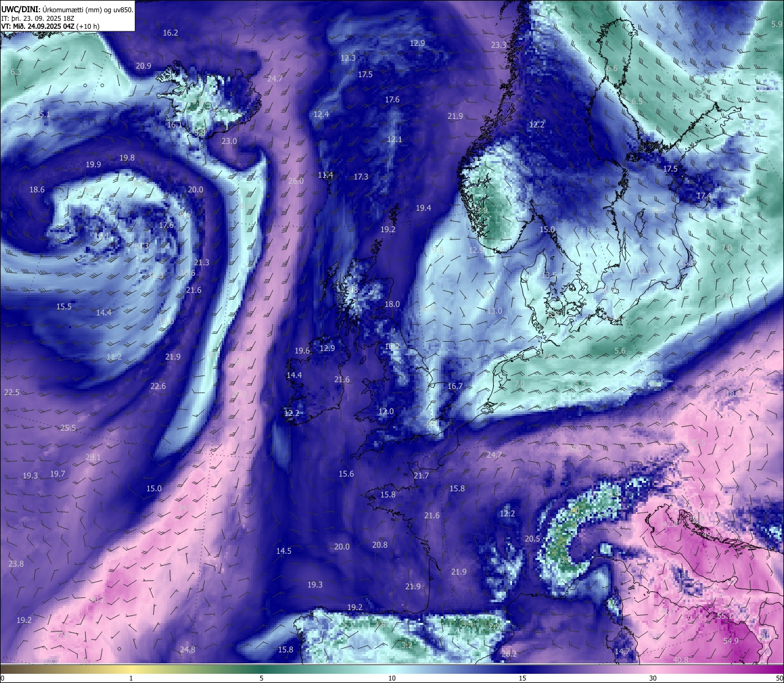Click the 1 tick on the color scale

pos(131,678)
